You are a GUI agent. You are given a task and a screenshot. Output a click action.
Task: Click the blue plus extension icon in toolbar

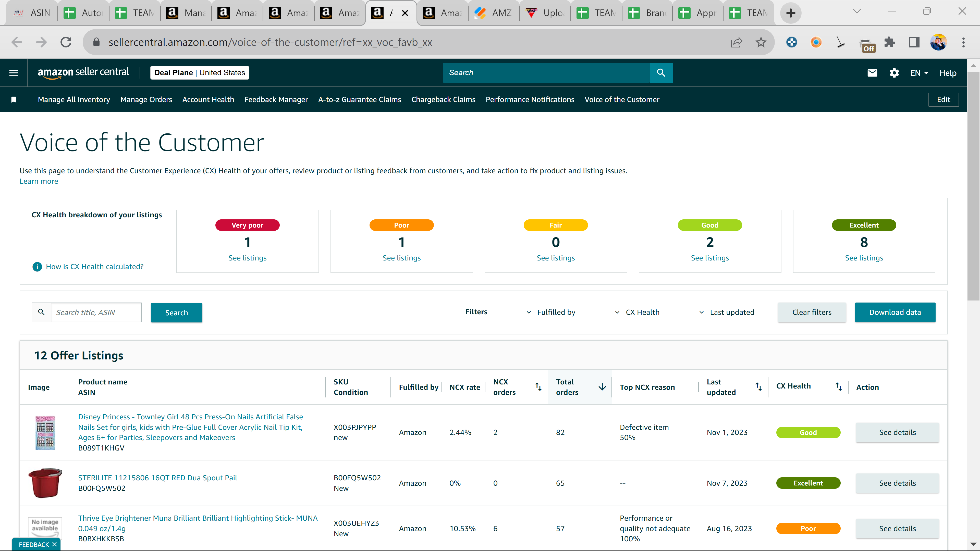click(792, 42)
